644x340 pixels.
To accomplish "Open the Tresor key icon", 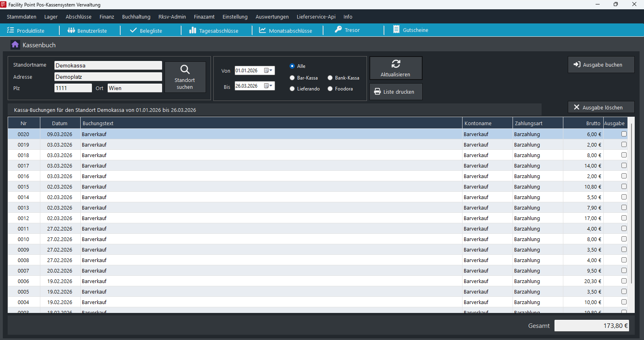I will 338,30.
